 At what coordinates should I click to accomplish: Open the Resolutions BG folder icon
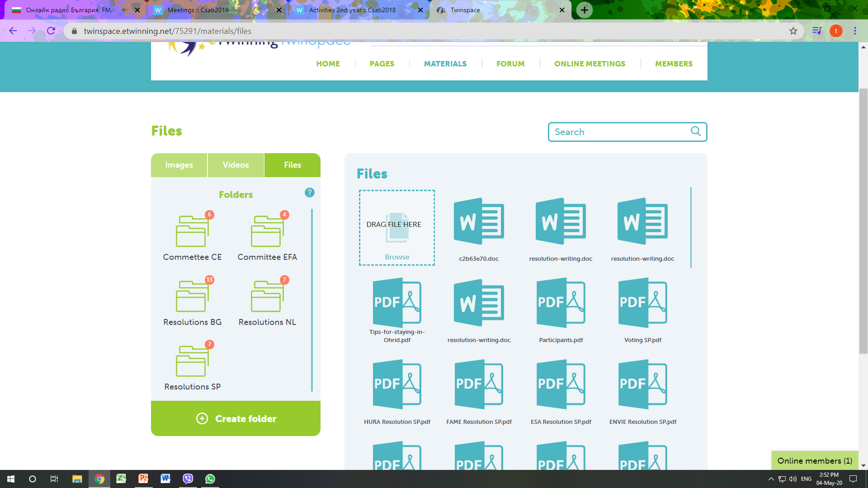tap(192, 296)
